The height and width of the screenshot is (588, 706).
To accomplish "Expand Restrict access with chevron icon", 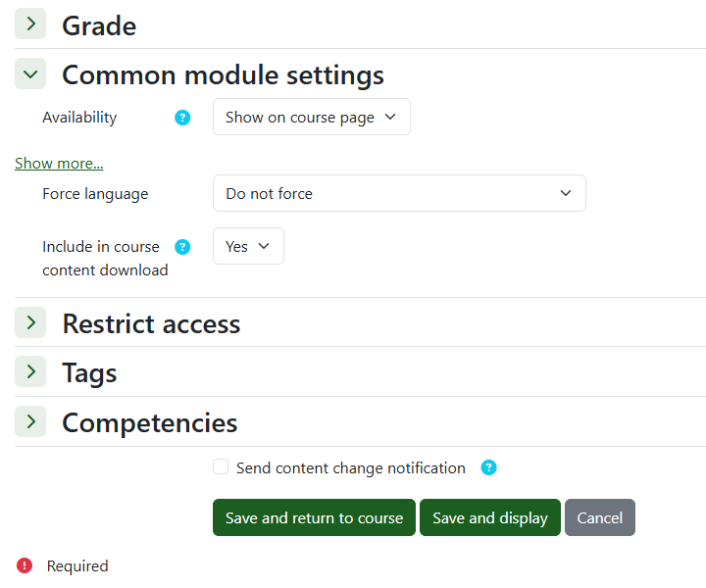I will pyautogui.click(x=30, y=322).
